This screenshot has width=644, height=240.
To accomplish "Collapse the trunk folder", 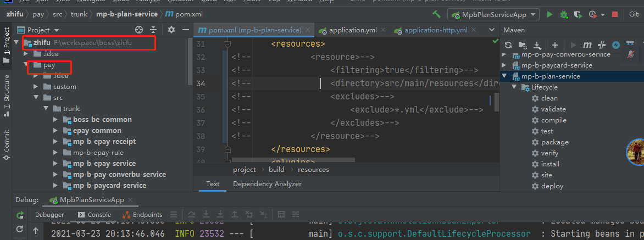I will click(x=46, y=109).
